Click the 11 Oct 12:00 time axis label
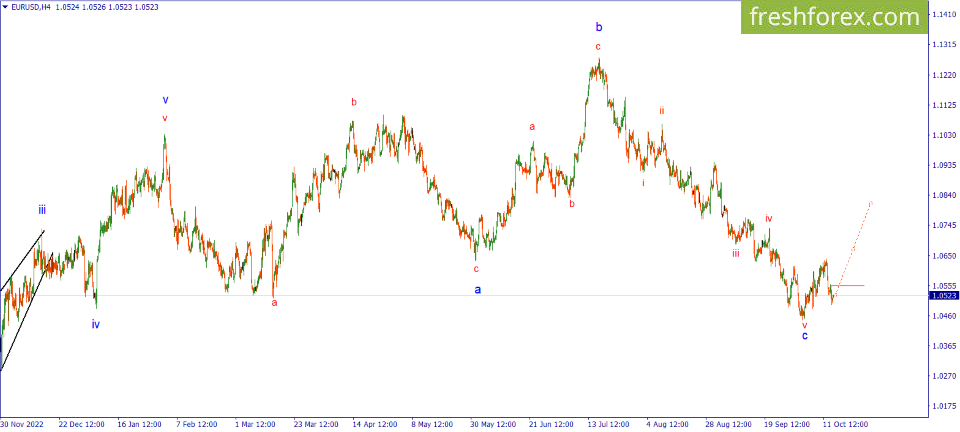The width and height of the screenshot is (960, 432). coord(843,423)
